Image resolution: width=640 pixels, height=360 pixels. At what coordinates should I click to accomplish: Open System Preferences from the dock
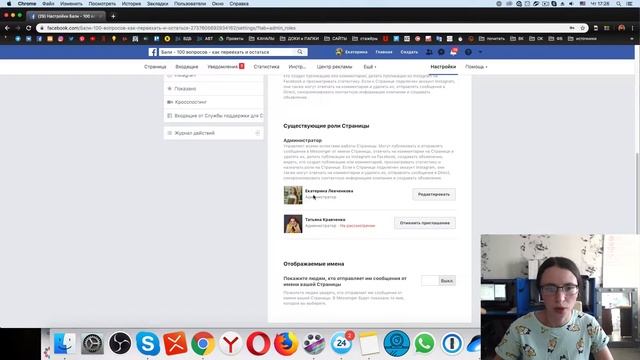coord(92,343)
